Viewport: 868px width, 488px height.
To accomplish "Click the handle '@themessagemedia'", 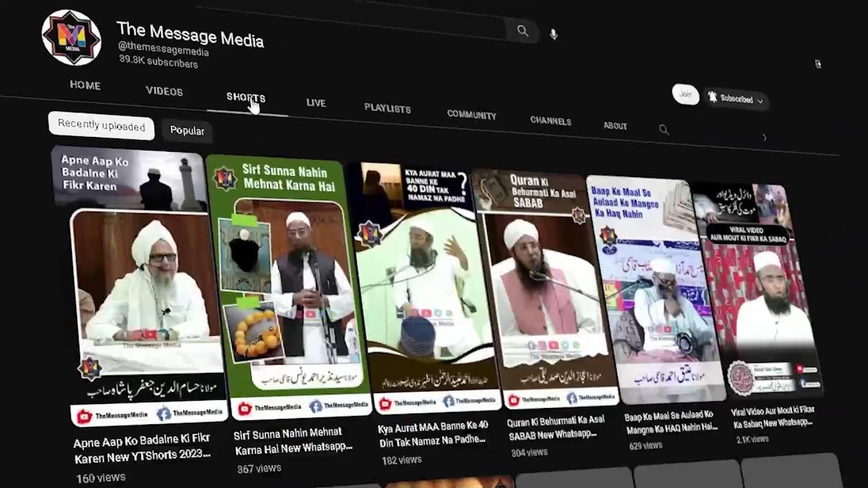I will pos(163,49).
